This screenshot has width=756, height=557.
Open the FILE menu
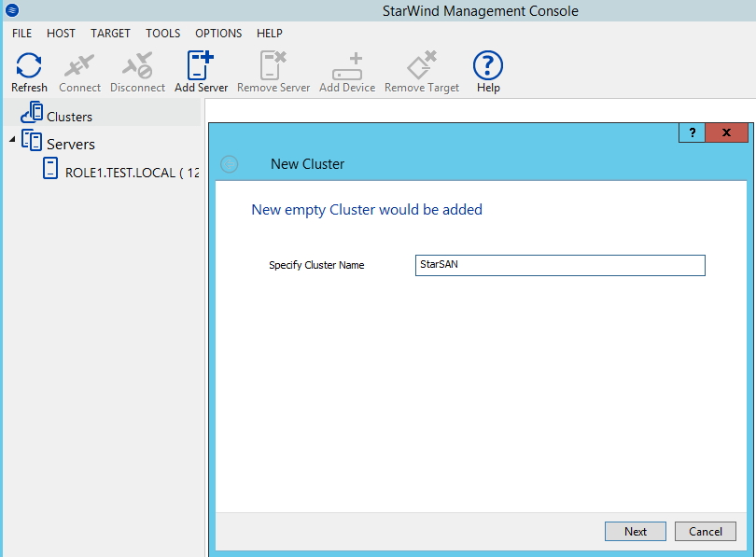coord(21,34)
